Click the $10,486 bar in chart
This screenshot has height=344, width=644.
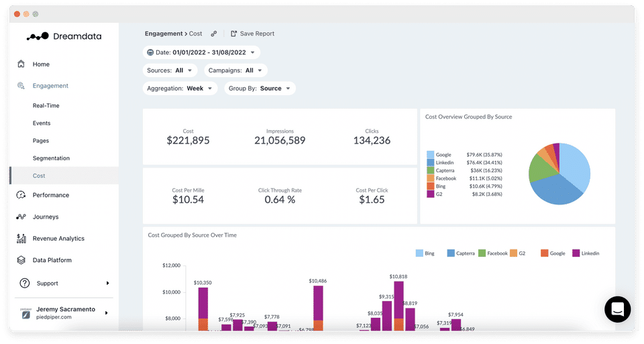pyautogui.click(x=318, y=308)
